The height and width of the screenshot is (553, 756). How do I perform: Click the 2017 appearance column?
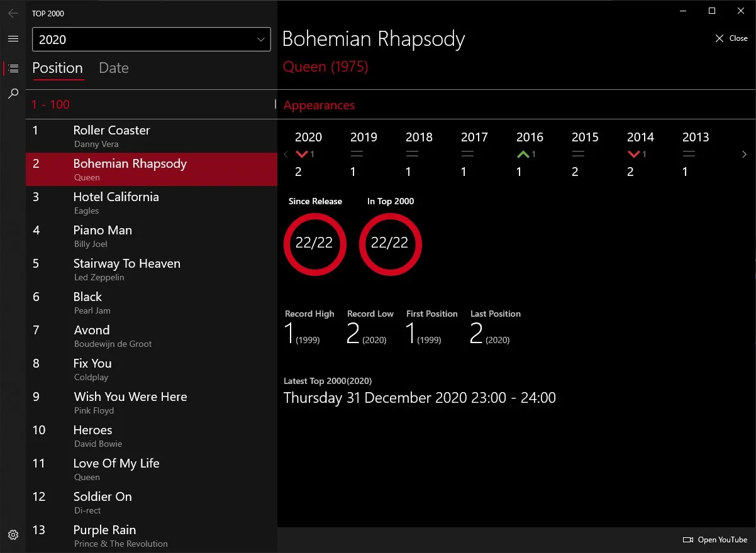(x=474, y=154)
